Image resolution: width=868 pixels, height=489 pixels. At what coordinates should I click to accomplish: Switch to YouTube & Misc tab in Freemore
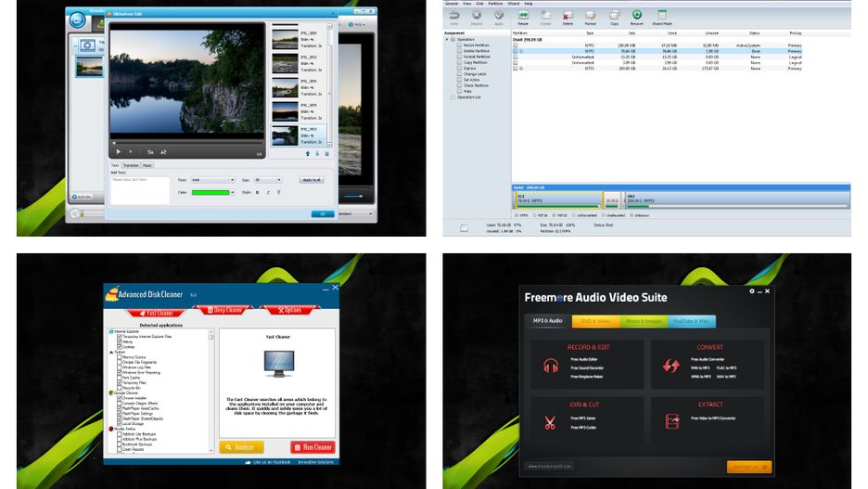click(x=692, y=321)
